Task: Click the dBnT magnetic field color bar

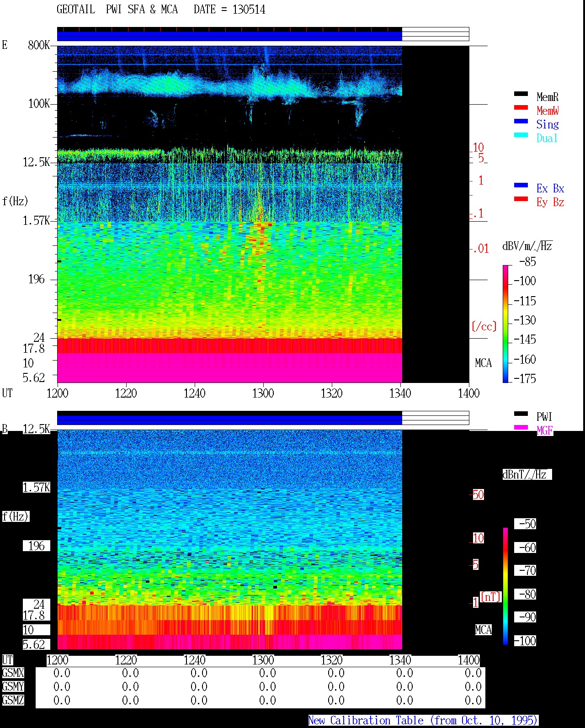Action: tap(505, 586)
